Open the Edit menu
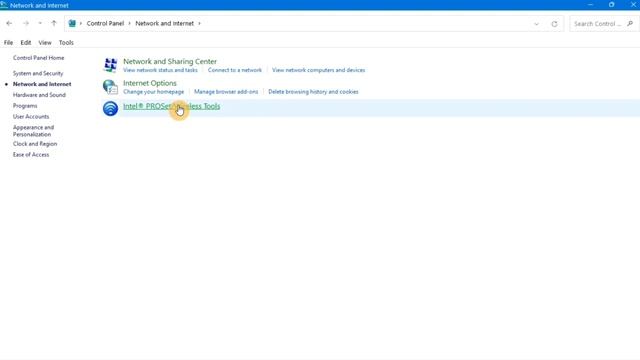The width and height of the screenshot is (640, 360). 26,42
